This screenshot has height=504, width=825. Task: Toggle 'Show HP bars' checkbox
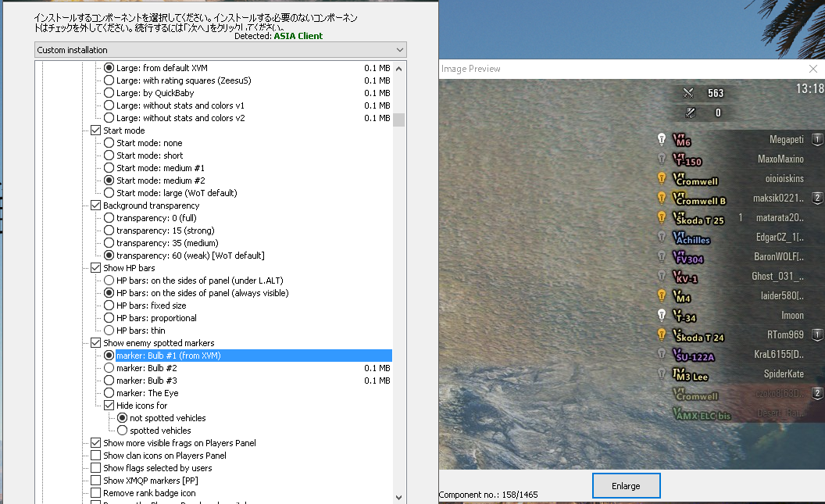(96, 268)
